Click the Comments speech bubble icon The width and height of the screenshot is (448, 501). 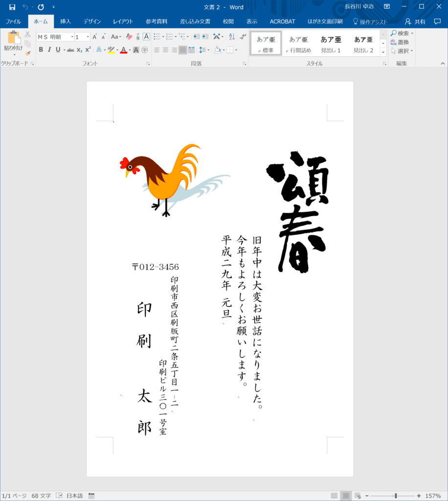coord(437,22)
